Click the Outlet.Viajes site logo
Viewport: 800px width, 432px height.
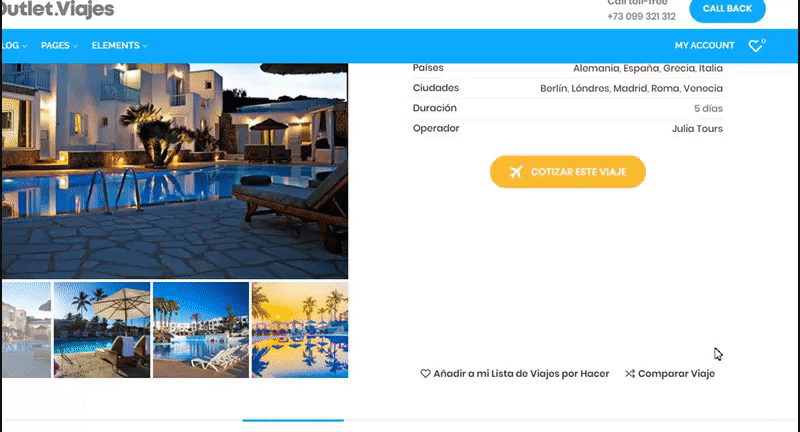[x=58, y=9]
